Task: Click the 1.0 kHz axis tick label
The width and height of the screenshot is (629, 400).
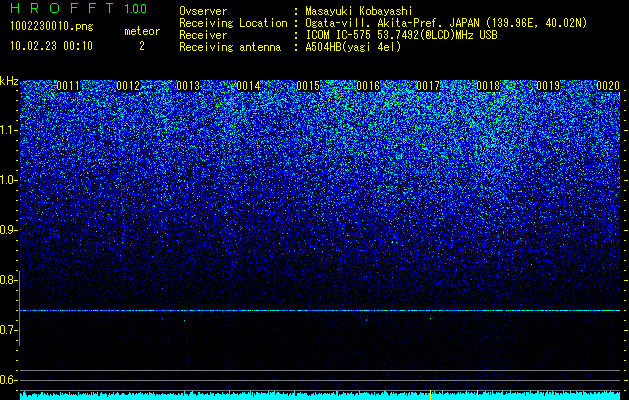Action: click(8, 180)
